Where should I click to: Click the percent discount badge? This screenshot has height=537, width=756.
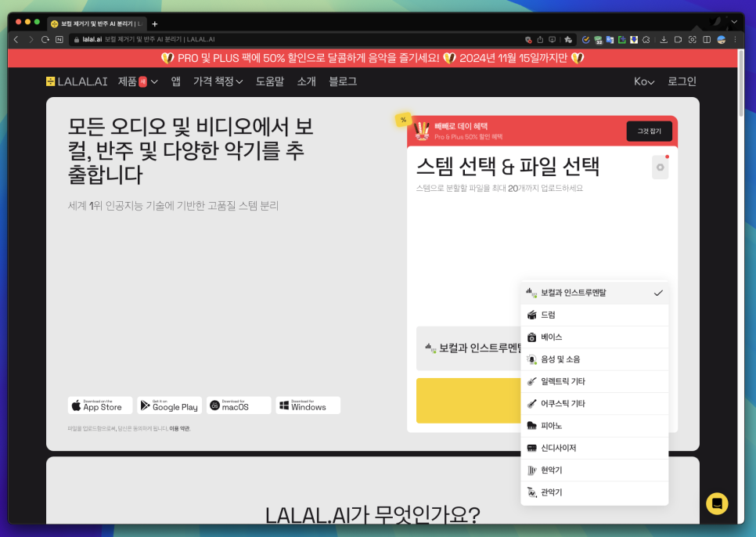(403, 120)
